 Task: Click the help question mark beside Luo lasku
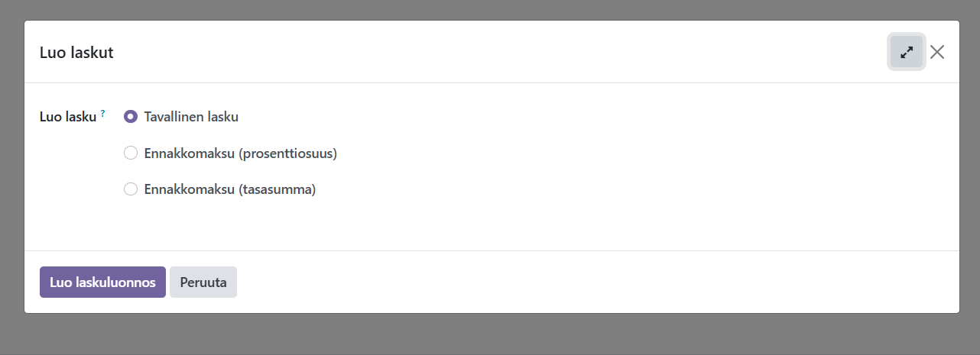[x=103, y=113]
